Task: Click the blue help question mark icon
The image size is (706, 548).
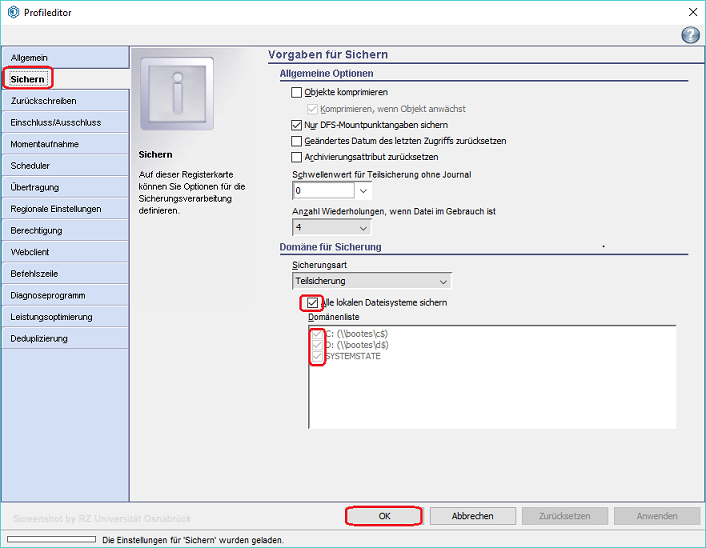Action: click(690, 35)
